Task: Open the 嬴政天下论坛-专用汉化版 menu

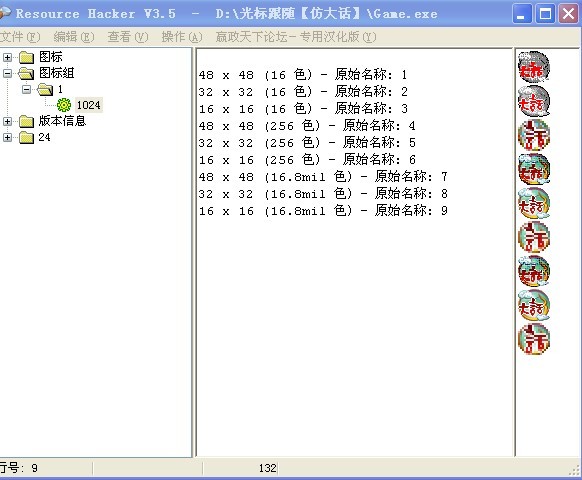Action: coord(296,37)
